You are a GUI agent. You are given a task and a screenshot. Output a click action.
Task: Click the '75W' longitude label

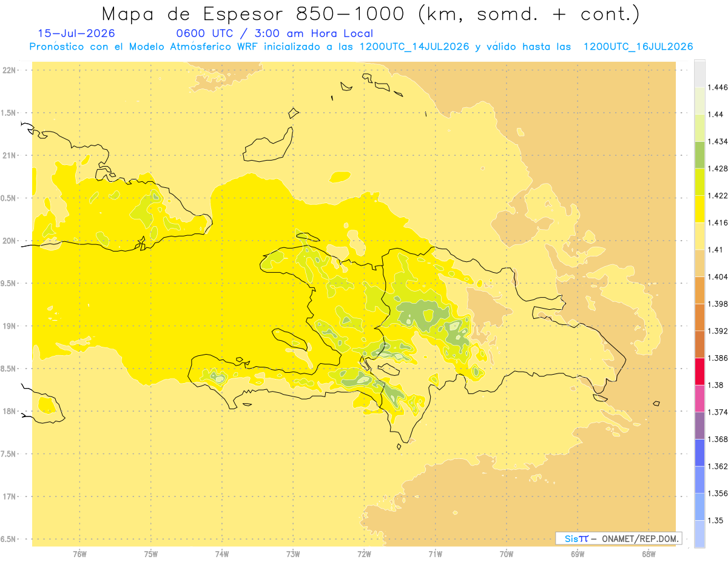[x=150, y=554]
